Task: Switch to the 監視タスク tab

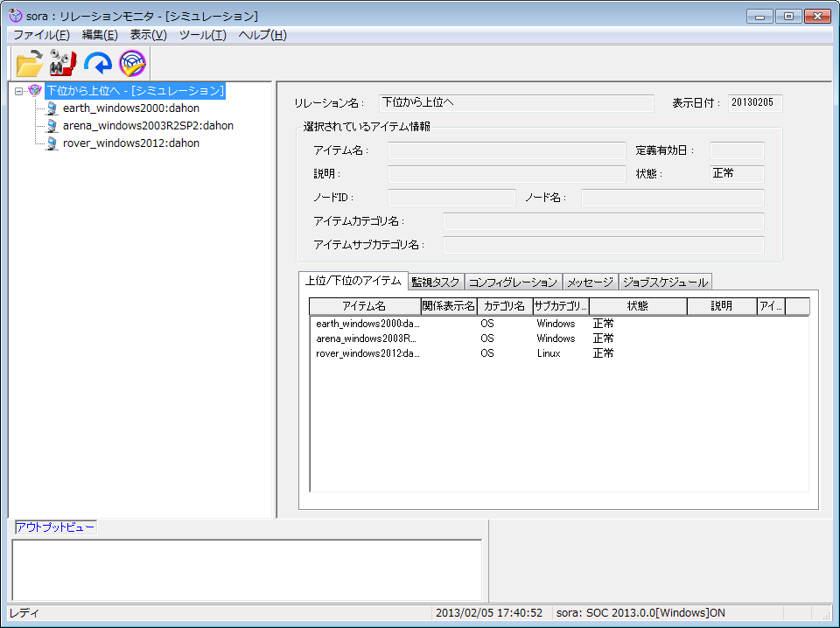Action: (x=436, y=283)
